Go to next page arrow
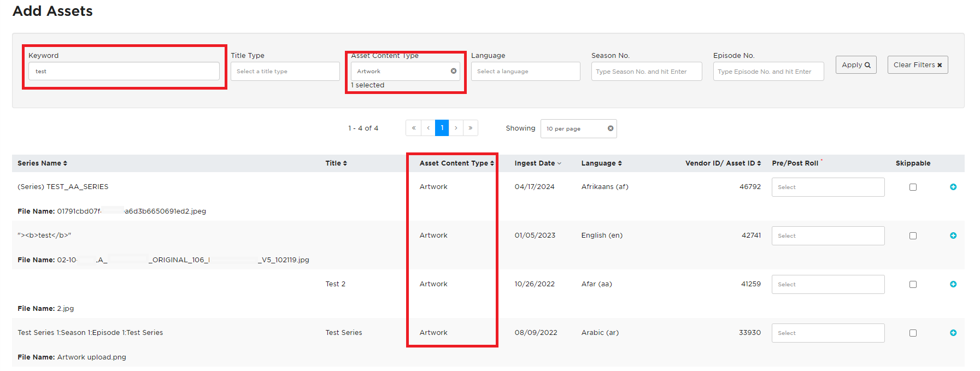Image resolution: width=980 pixels, height=371 pixels. [x=456, y=128]
